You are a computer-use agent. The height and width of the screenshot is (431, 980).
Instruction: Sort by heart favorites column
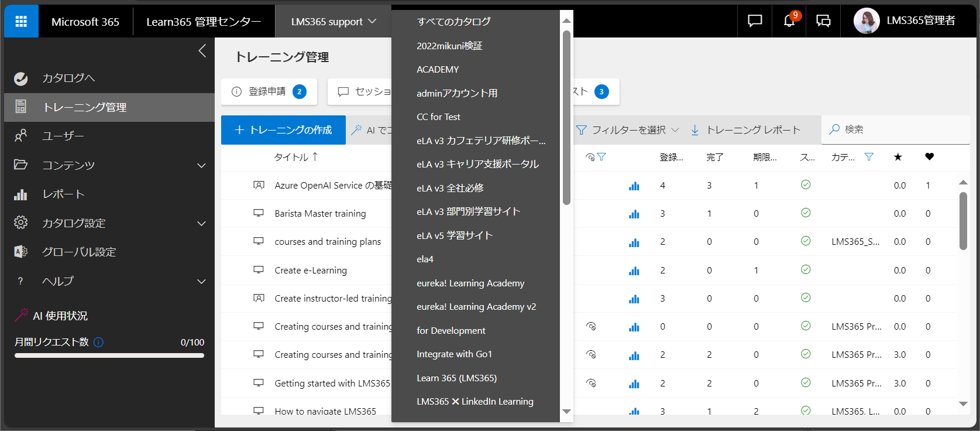point(929,156)
